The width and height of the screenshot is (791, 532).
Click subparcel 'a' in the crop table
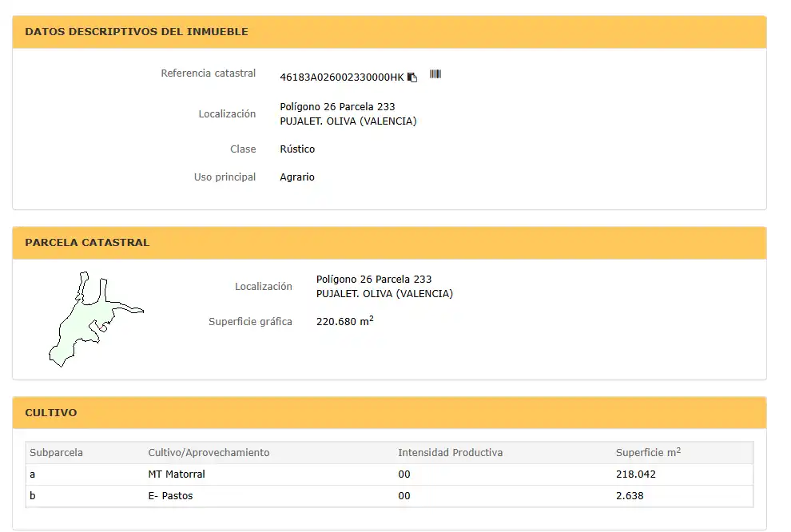tap(32, 474)
